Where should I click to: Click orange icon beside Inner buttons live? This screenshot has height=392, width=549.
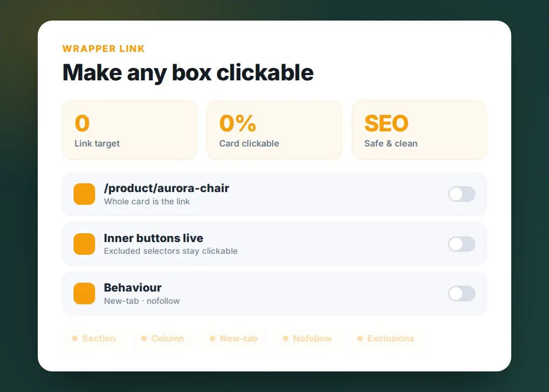pos(84,244)
